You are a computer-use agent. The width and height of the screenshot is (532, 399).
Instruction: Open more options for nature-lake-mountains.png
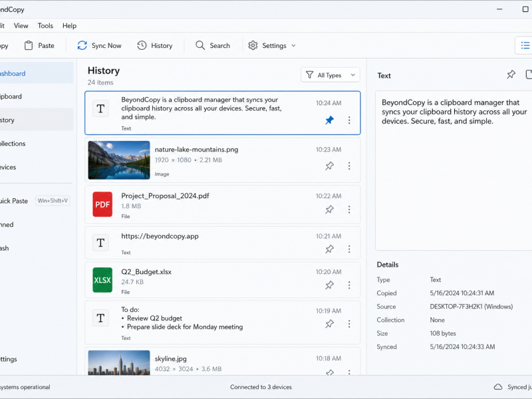click(349, 166)
